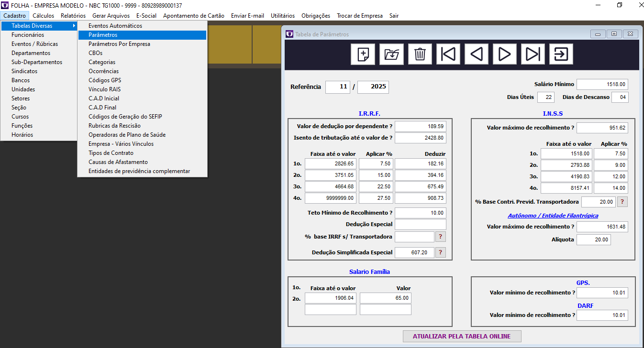Click Valor de dedução por dependente field
Viewport: 644px width, 348px height.
(421, 127)
